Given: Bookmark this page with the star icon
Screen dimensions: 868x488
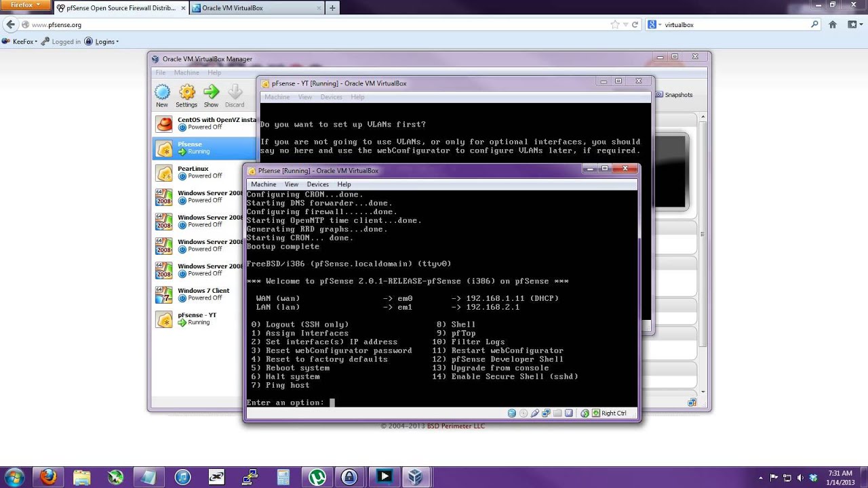Looking at the screenshot, I should 615,24.
